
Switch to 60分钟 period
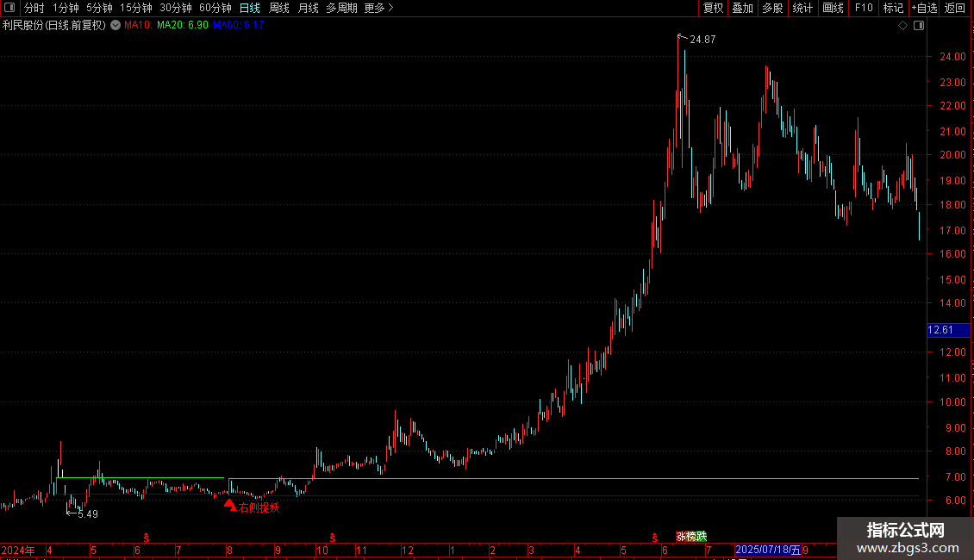(215, 8)
